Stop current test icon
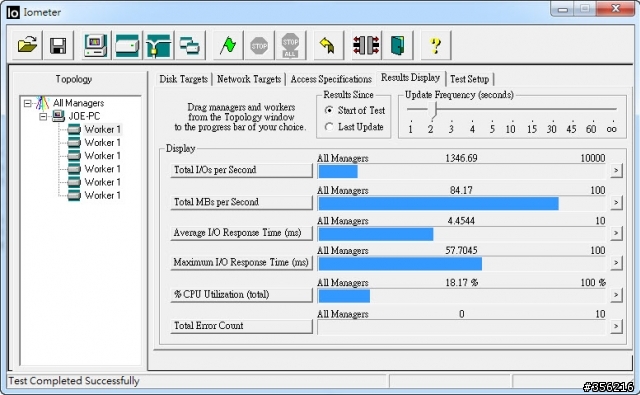640x395 pixels. 259,45
